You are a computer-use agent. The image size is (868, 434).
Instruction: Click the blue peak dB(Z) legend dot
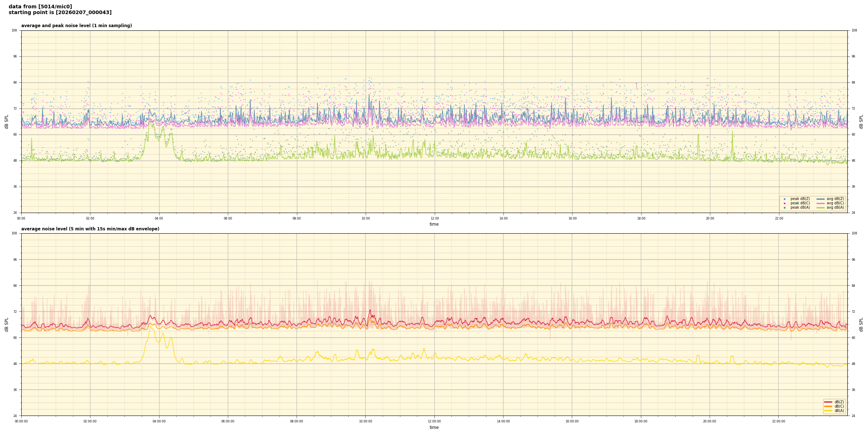point(784,199)
